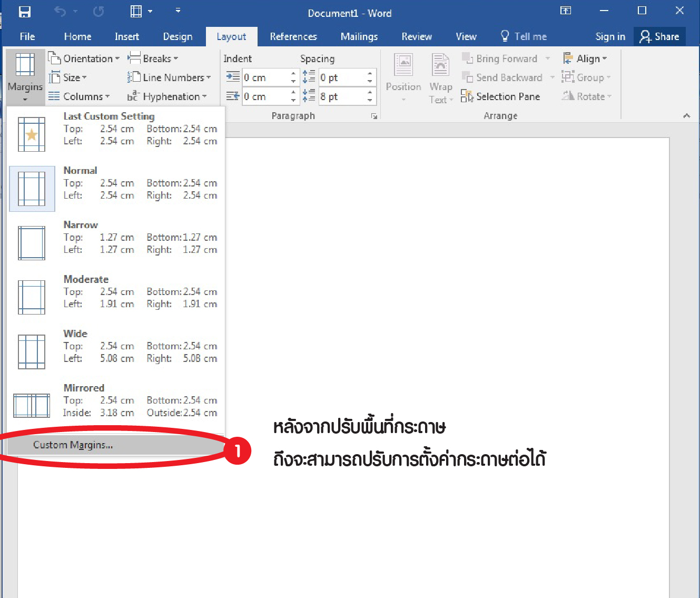
Task: Collapse the ribbon with the chevron
Action: click(686, 116)
